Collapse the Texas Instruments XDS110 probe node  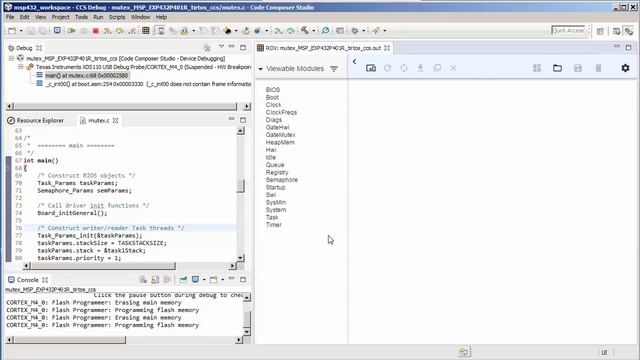(20, 67)
